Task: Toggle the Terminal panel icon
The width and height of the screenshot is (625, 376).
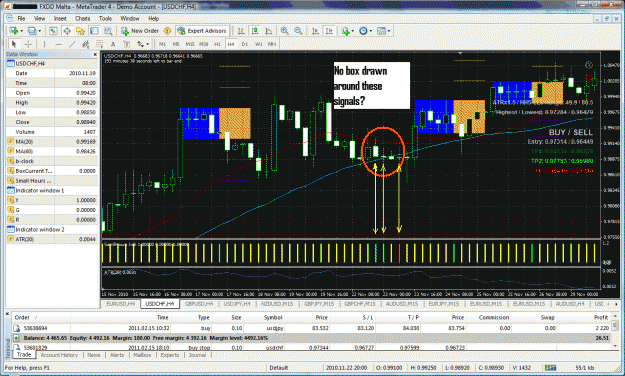Action: [x=94, y=31]
